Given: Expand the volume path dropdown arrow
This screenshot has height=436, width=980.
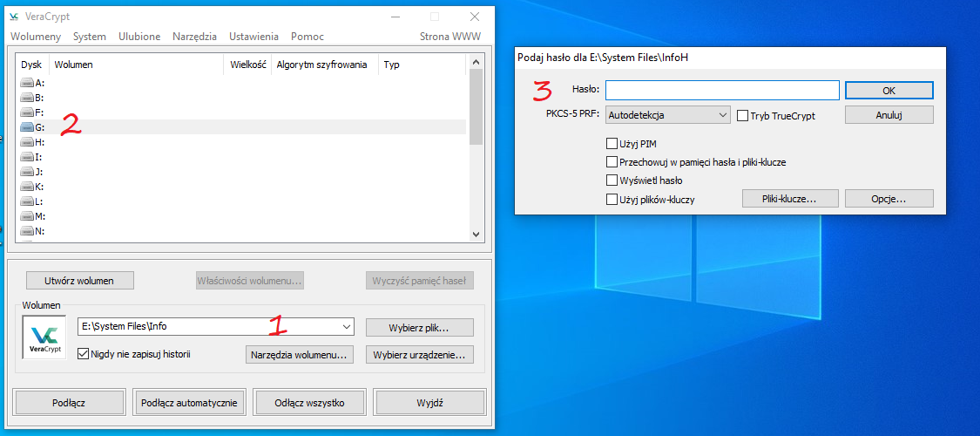Looking at the screenshot, I should click(347, 327).
